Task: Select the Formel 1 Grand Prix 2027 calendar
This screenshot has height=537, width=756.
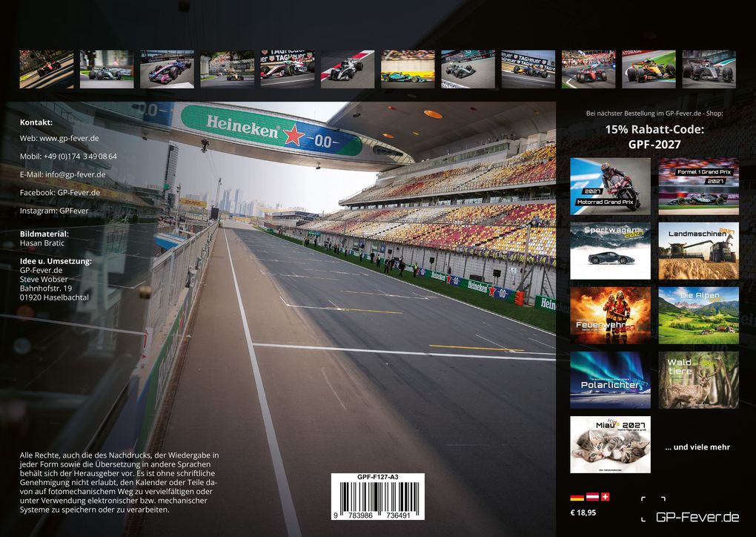Action: 699,186
